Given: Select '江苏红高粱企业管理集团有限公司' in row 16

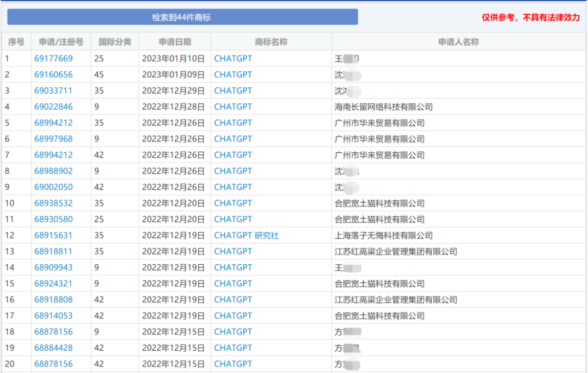Looking at the screenshot, I should click(396, 300).
